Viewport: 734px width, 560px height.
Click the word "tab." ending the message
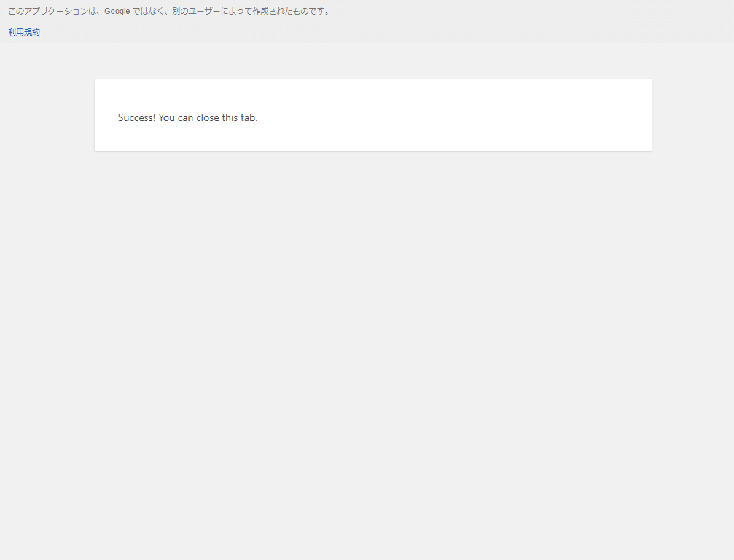click(x=249, y=117)
